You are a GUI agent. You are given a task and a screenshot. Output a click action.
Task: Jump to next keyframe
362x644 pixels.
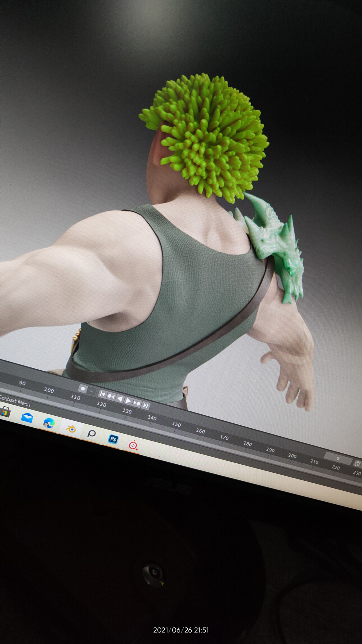pyautogui.click(x=137, y=403)
